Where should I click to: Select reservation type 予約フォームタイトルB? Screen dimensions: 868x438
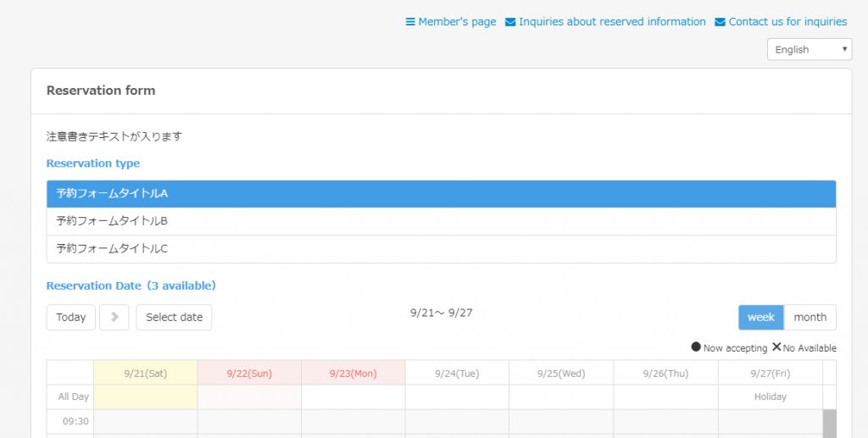(x=441, y=221)
